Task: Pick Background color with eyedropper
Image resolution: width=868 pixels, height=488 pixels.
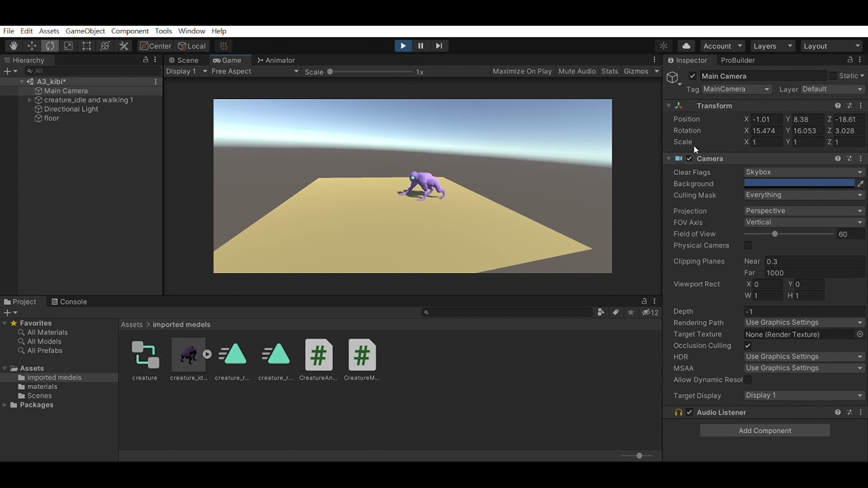Action: (x=861, y=184)
